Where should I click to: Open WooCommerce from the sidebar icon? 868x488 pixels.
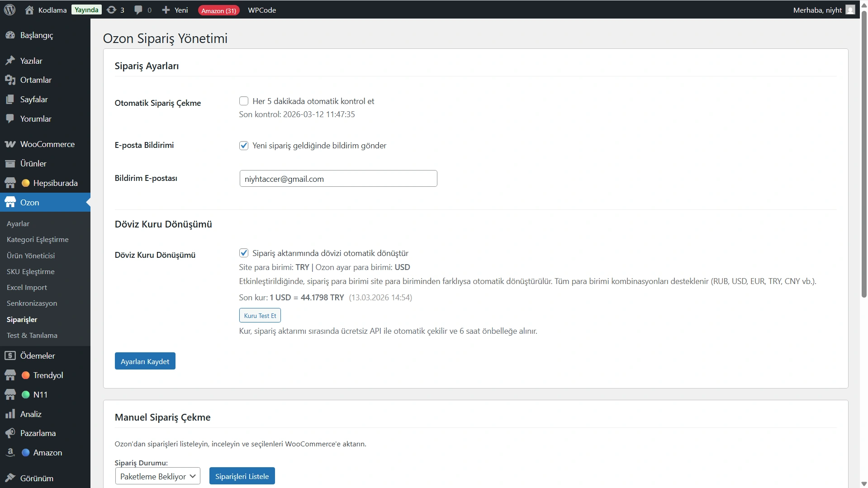[x=10, y=144]
